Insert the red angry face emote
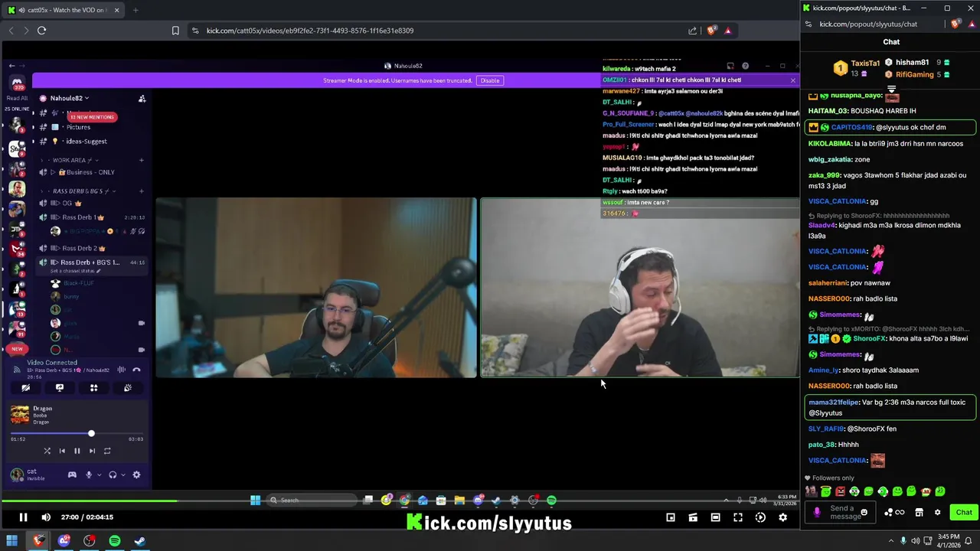 pos(841,491)
